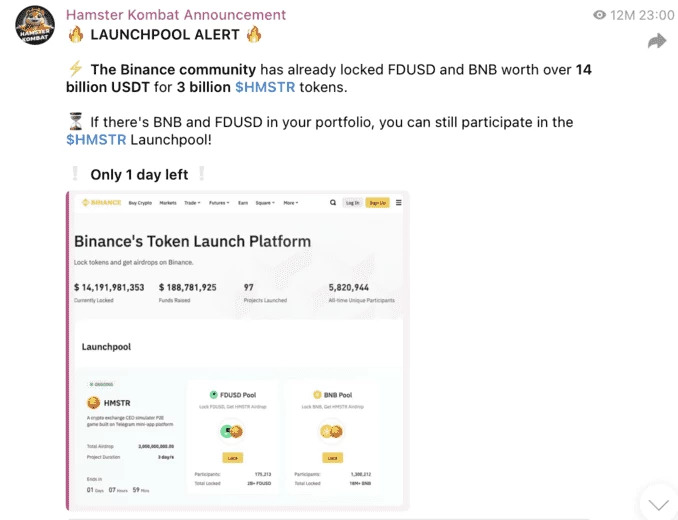Viewport: 678px width, 520px height.
Task: Click the BNB Pool token pair icon
Action: point(332,431)
